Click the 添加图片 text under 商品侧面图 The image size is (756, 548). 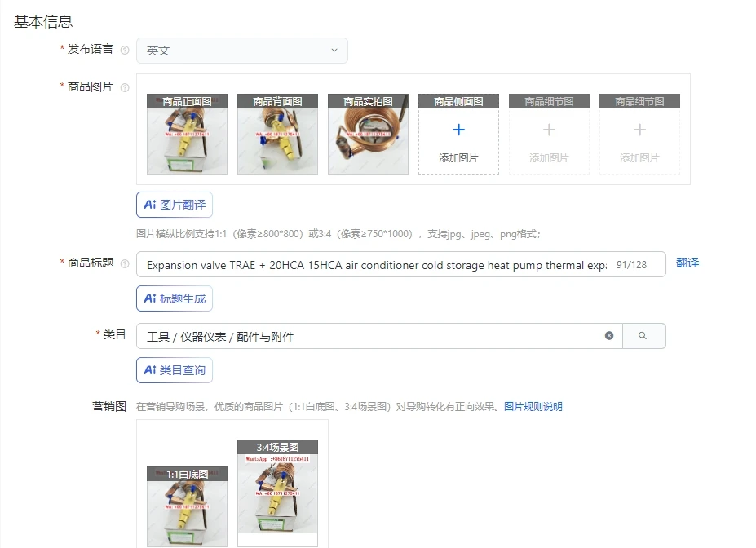[x=458, y=157]
